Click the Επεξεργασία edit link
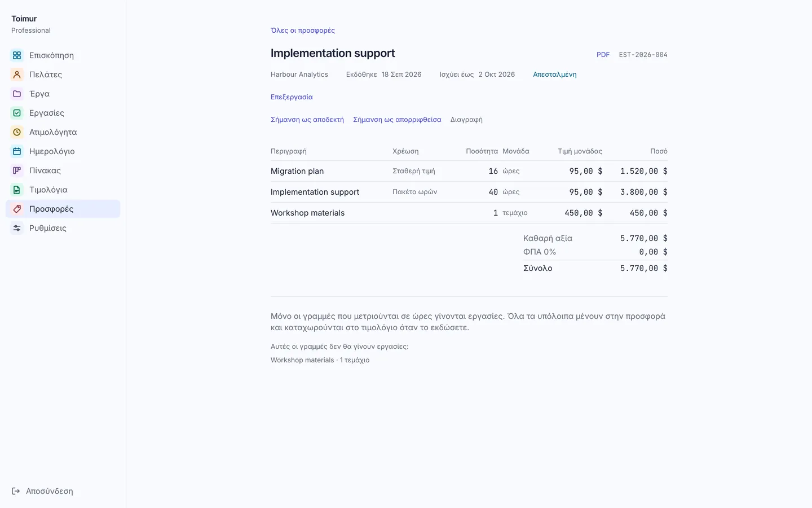The width and height of the screenshot is (812, 508). [292, 97]
